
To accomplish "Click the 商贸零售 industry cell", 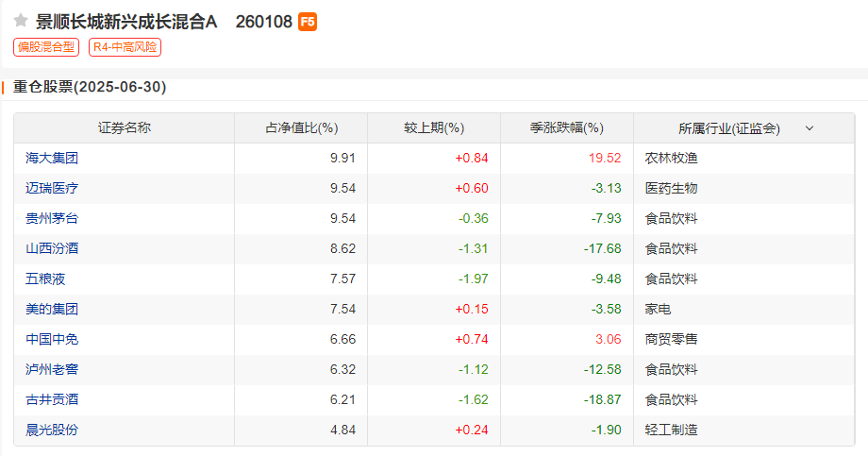I will coord(671,339).
